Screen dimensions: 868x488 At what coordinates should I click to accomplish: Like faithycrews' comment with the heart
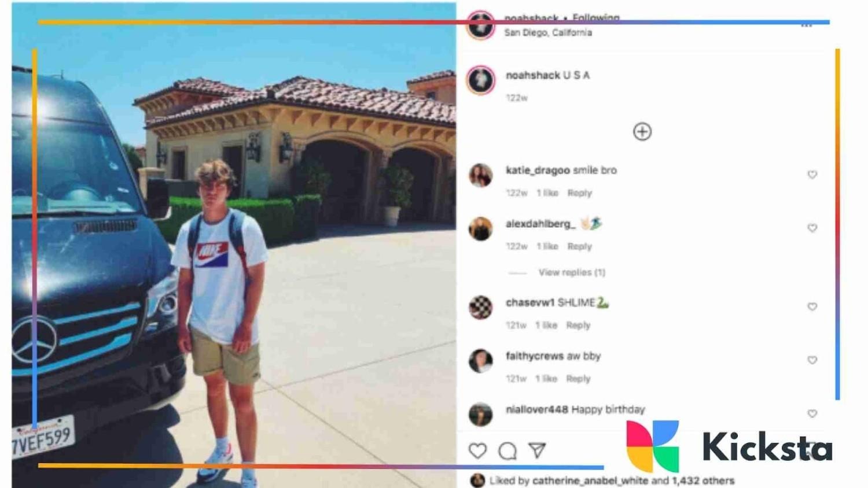point(812,360)
